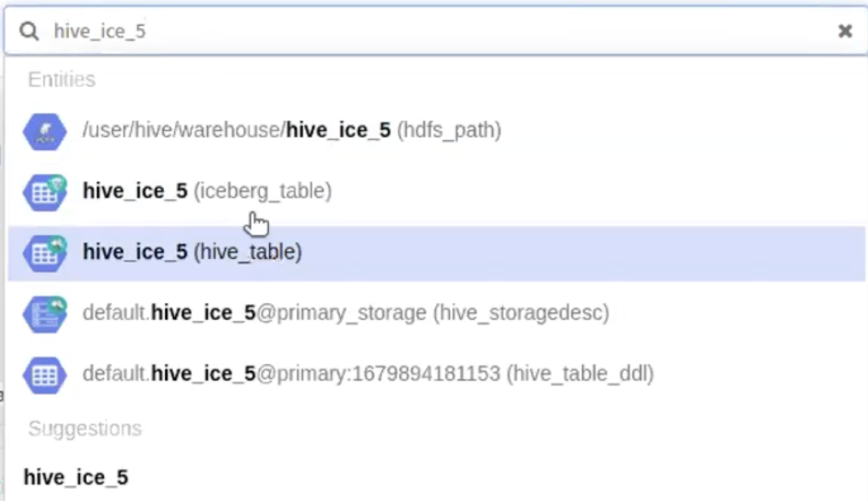Click the (iceberg_table) type label
868x501 pixels.
coord(262,191)
